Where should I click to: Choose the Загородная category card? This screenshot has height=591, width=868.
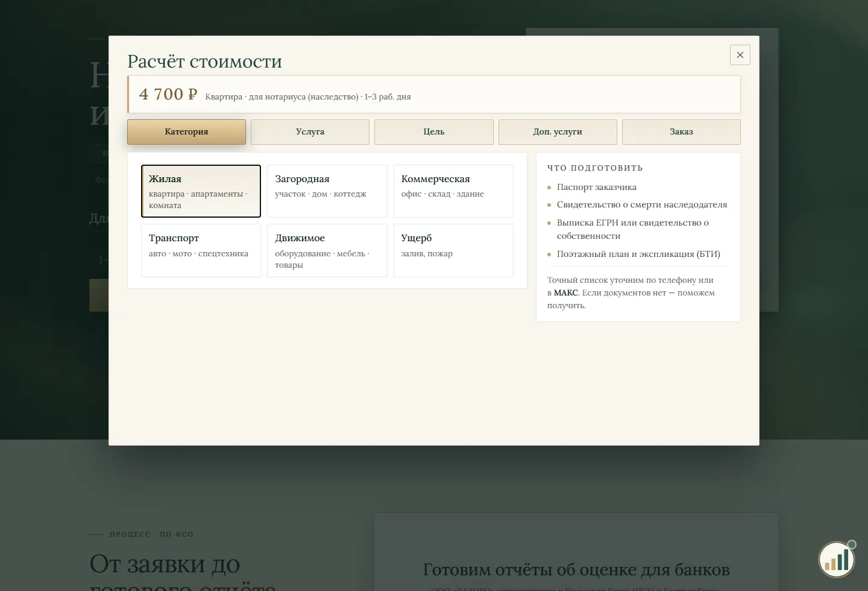coord(327,191)
